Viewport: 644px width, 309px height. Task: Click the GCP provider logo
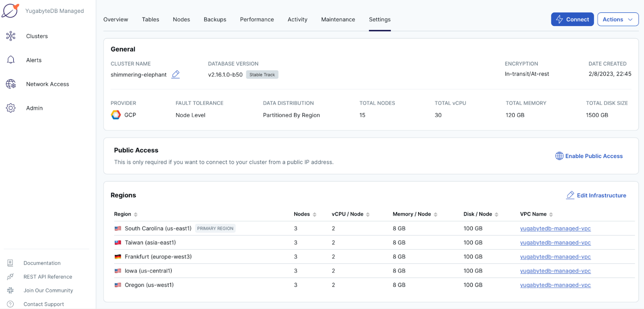(x=116, y=115)
